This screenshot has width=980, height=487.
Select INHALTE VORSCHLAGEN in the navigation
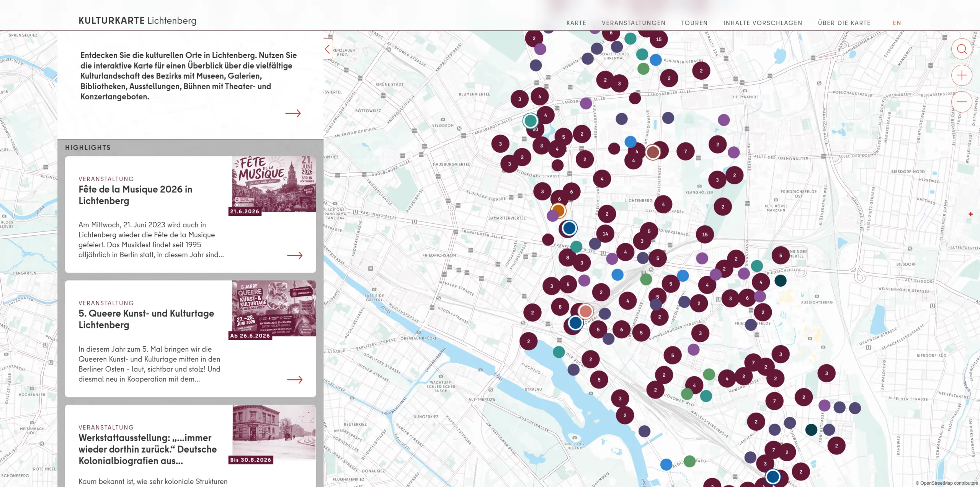click(763, 23)
